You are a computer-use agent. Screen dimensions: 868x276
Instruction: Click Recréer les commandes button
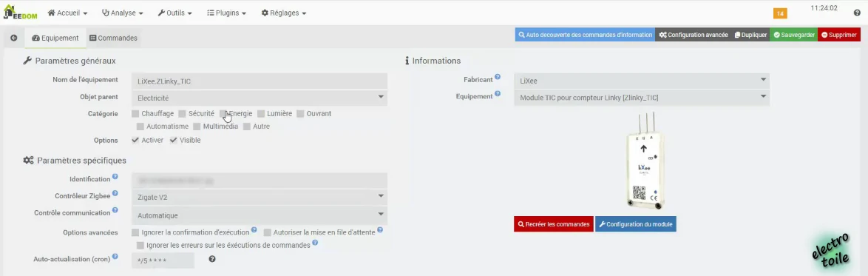point(554,224)
